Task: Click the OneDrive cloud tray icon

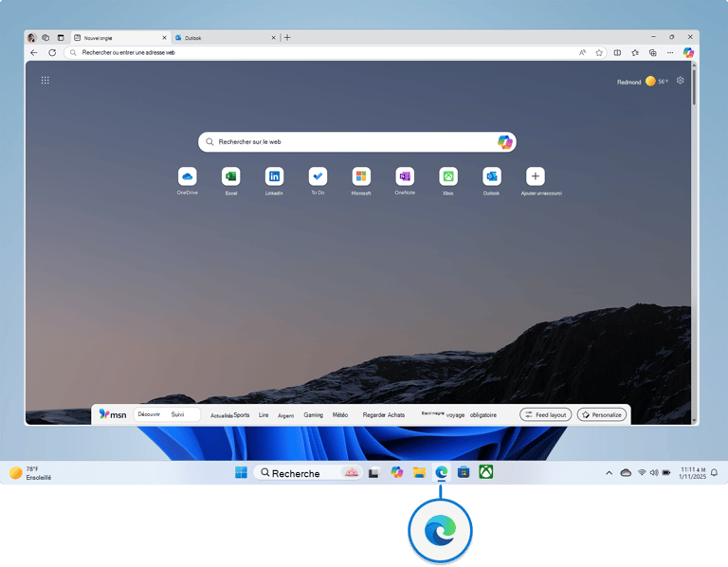Action: pos(626,473)
